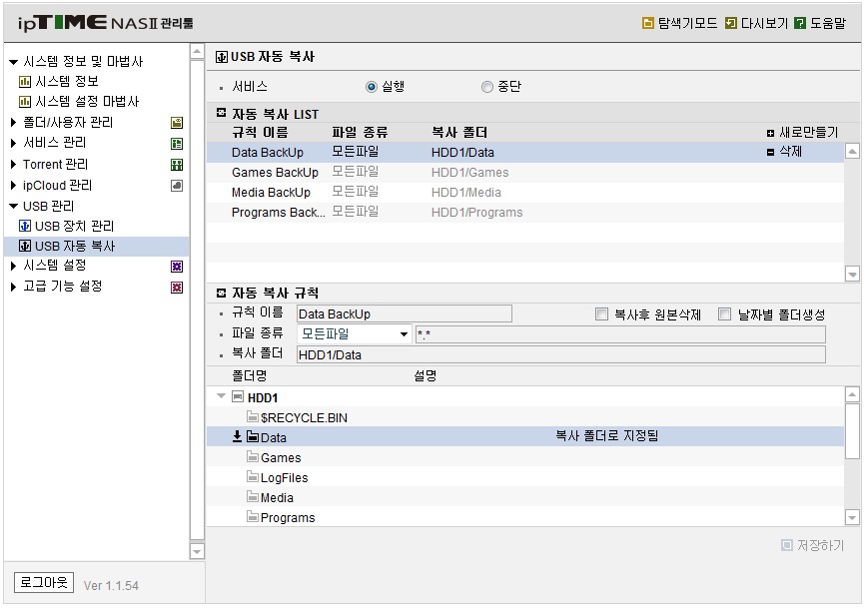Select the 실행 radio button
Screen dimensions: 868x609
pos(372,87)
